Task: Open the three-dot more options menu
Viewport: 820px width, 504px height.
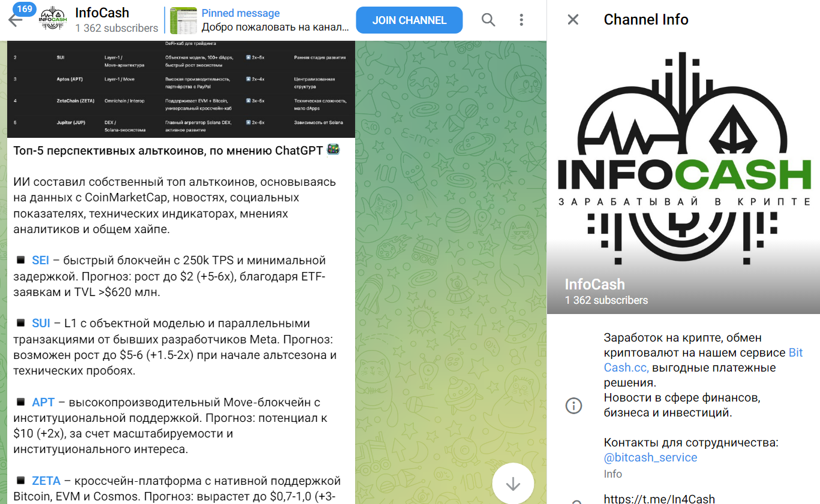Action: pos(521,20)
